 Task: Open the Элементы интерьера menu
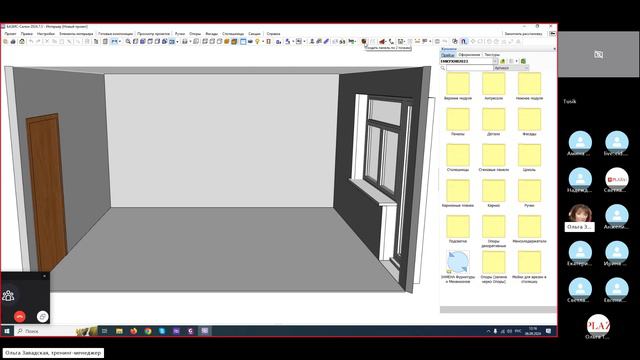[x=76, y=34]
